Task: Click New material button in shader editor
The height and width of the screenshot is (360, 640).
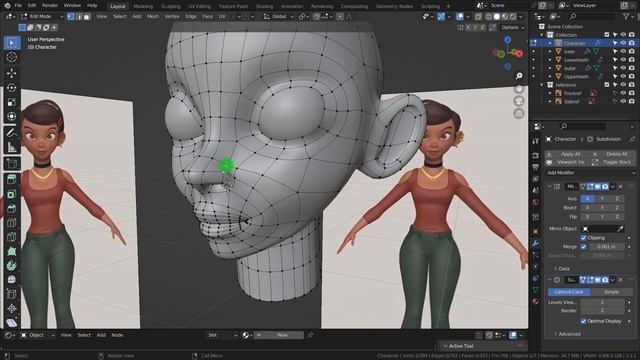Action: click(279, 335)
